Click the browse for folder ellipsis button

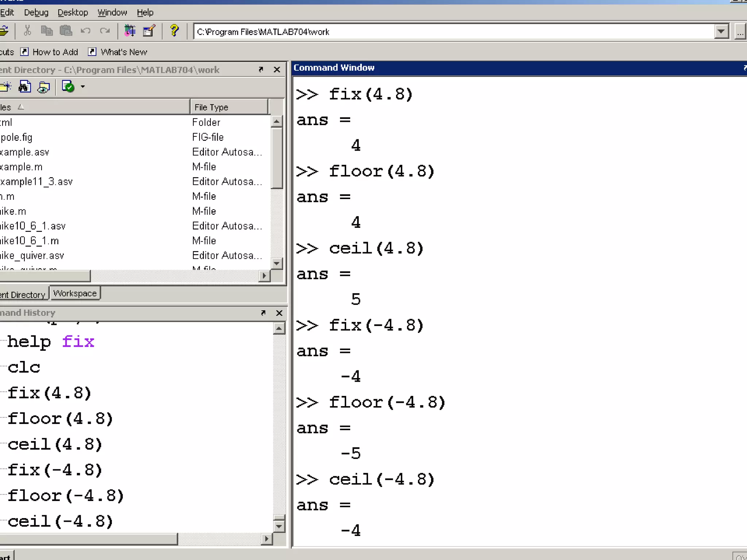point(740,32)
